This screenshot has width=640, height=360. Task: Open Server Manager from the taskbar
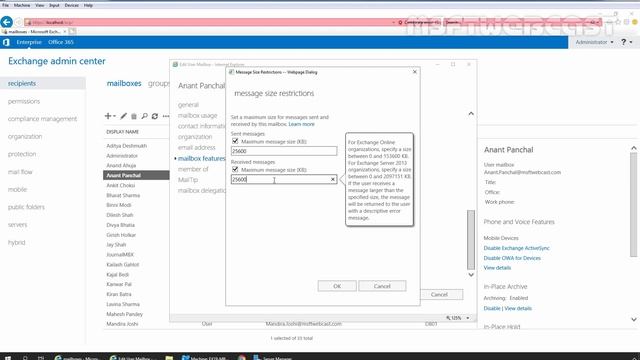click(x=273, y=358)
